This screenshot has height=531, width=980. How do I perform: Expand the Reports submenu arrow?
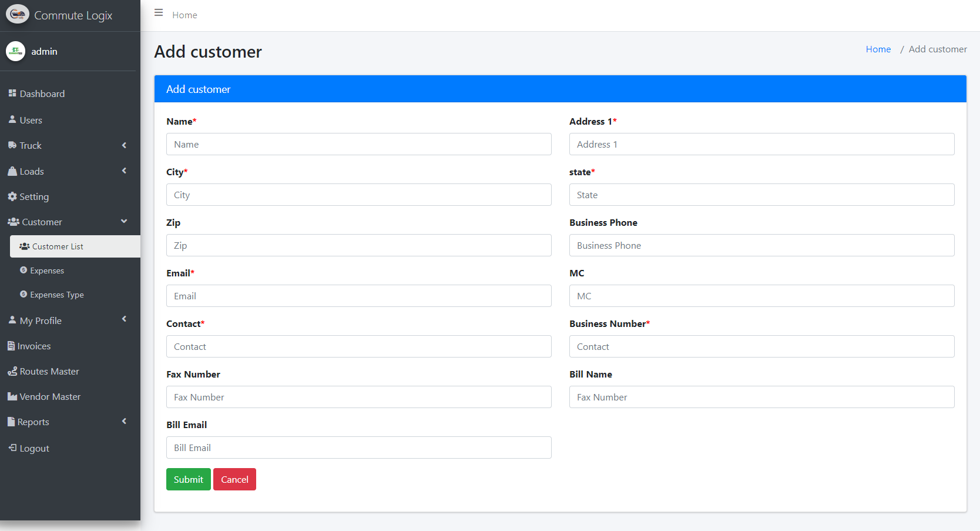pos(124,422)
